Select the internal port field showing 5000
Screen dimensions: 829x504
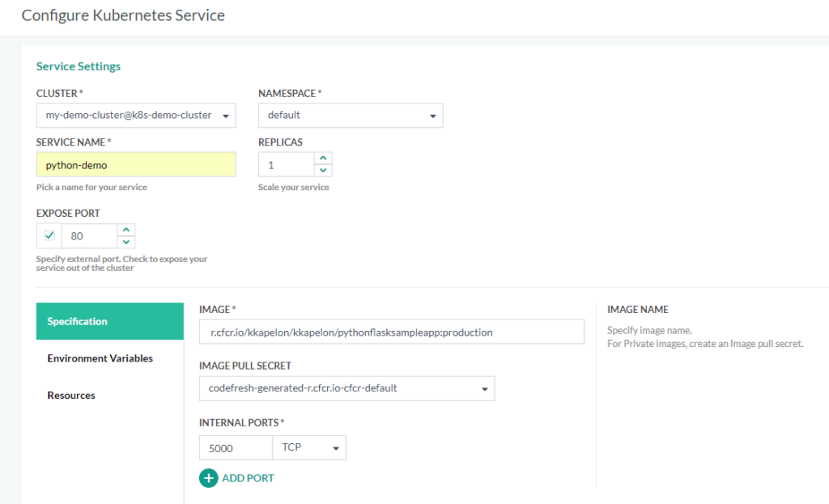235,447
